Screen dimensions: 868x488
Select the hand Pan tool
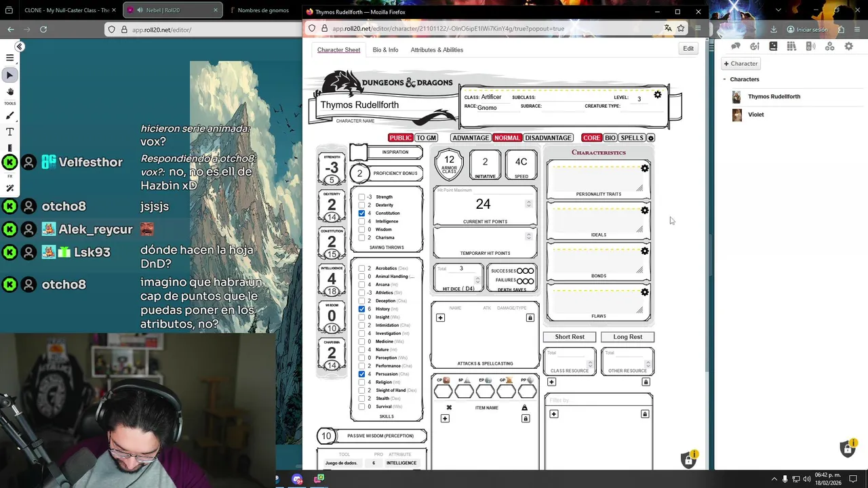point(9,91)
